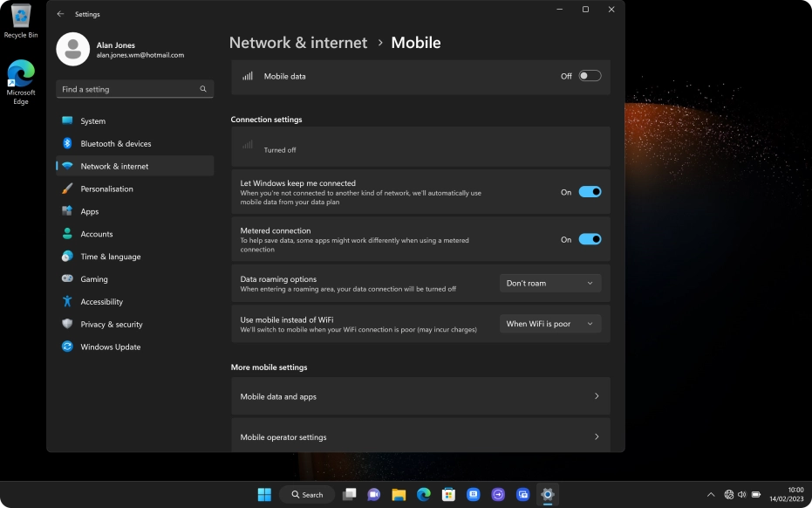Image resolution: width=812 pixels, height=508 pixels.
Task: Open the Privacy & security section
Action: click(x=114, y=324)
